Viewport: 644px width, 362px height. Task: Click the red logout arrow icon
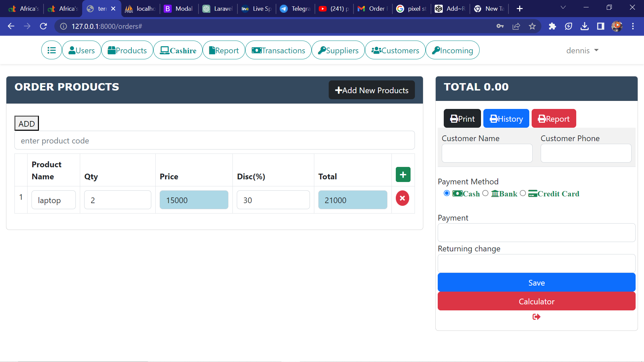pos(536,317)
